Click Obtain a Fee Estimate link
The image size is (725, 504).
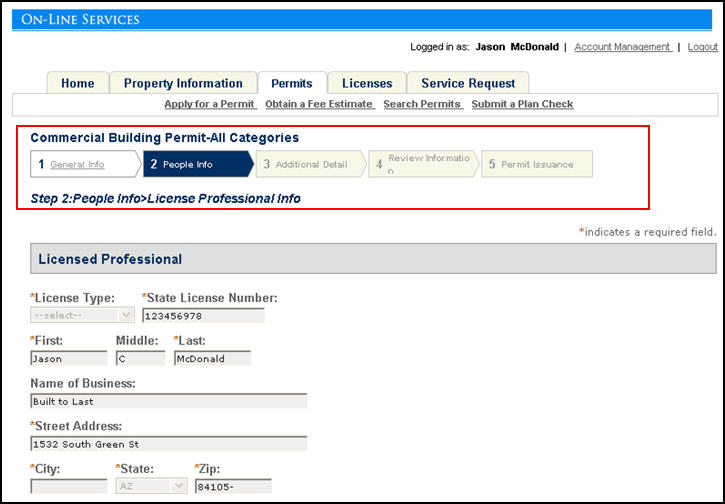click(x=320, y=104)
